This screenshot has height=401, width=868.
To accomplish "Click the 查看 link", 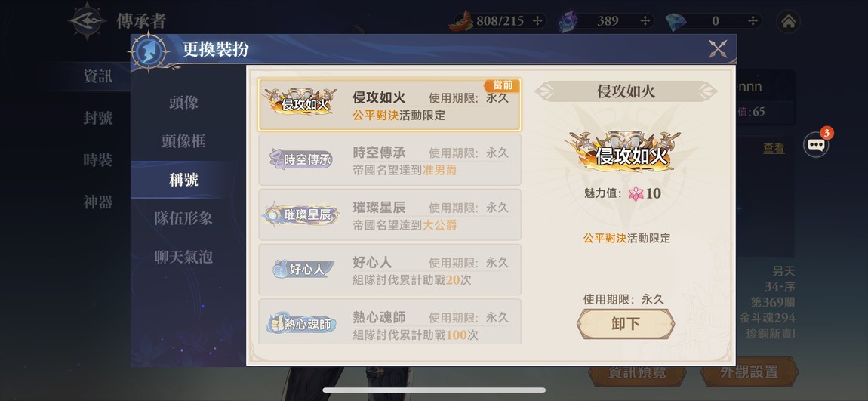I will click(774, 149).
